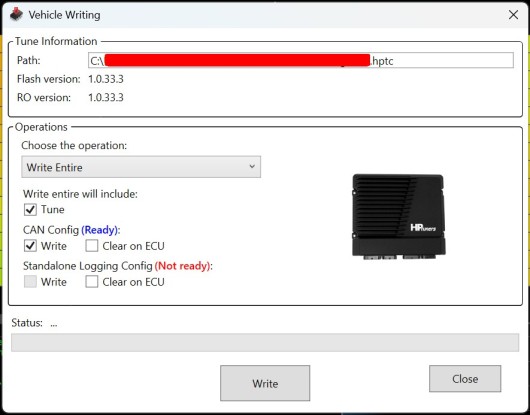The image size is (530, 415).
Task: Click the Choose the operation label
Action: (x=74, y=146)
